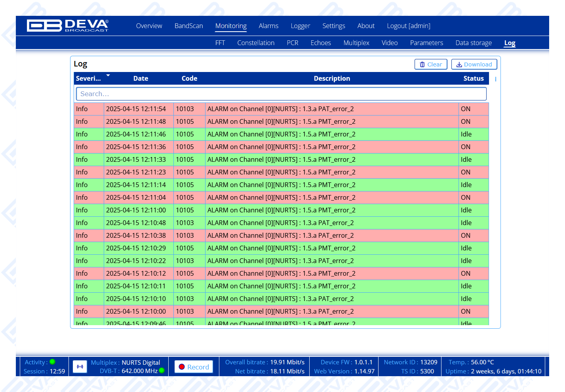Click the download arrow icon
The image size is (565, 392).
(459, 64)
